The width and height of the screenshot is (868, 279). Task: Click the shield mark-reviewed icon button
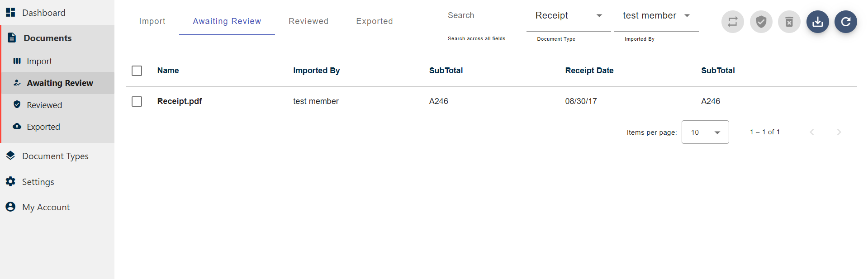tap(761, 22)
